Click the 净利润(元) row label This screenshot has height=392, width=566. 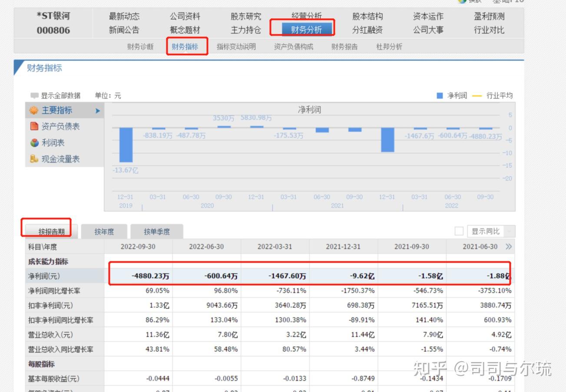click(44, 276)
